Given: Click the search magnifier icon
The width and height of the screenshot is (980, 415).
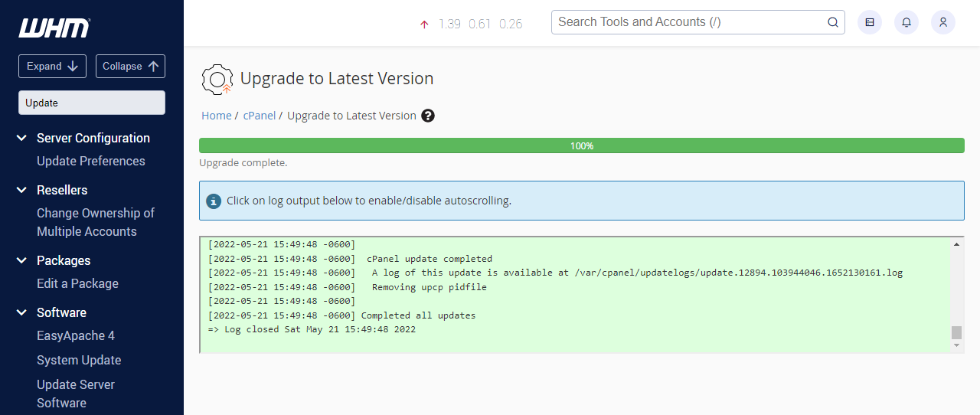Looking at the screenshot, I should [x=833, y=22].
